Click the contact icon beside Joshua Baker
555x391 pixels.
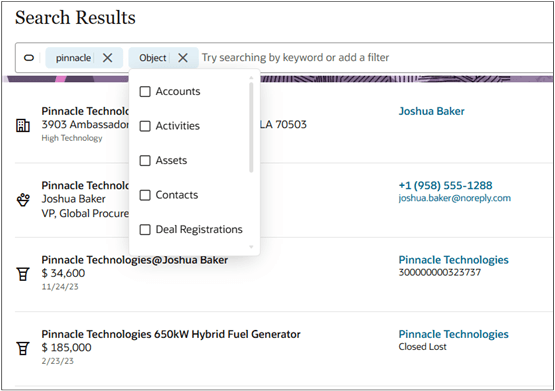(x=23, y=200)
